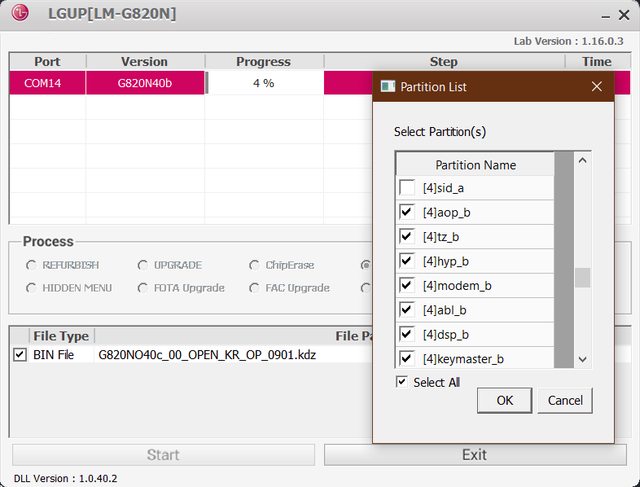The image size is (640, 487).
Task: Check the [4]sid_a partition checkbox
Action: pos(407,188)
